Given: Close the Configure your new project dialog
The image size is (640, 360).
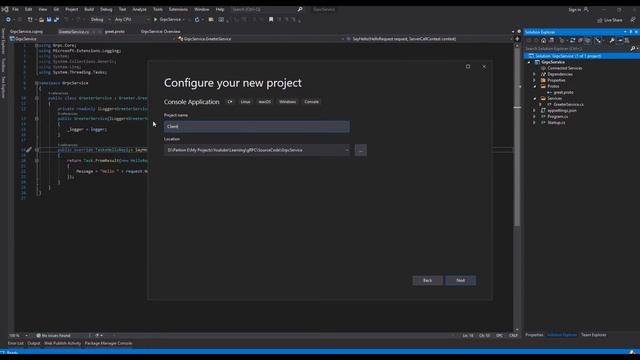Looking at the screenshot, I should pyautogui.click(x=484, y=67).
